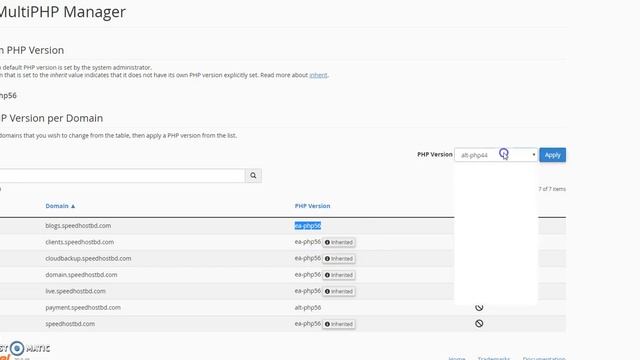Open the Documentation footer link
The height and width of the screenshot is (360, 640).
click(544, 358)
